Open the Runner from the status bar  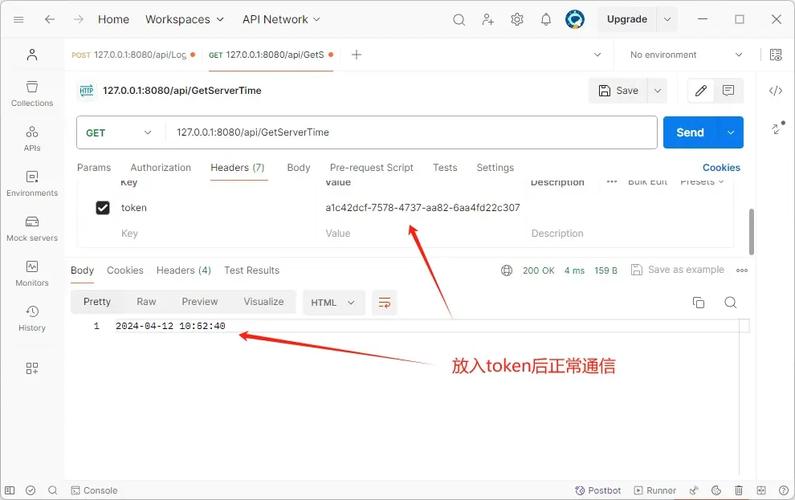point(655,490)
